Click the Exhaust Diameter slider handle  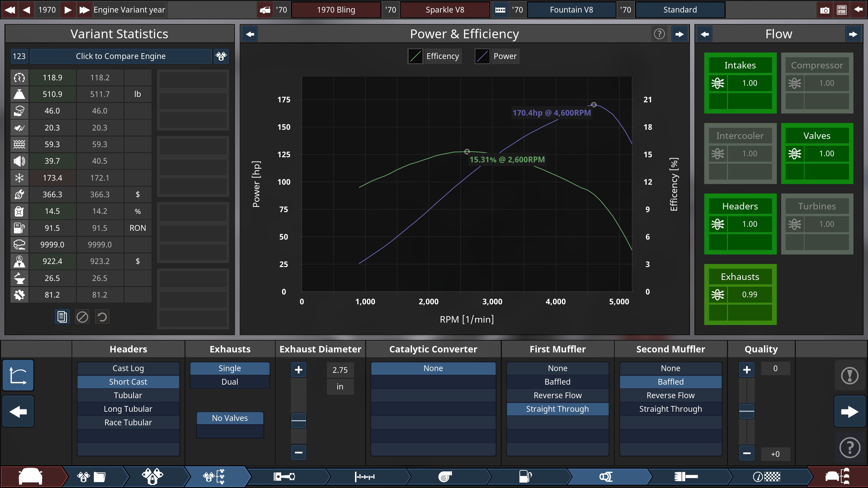(x=298, y=421)
